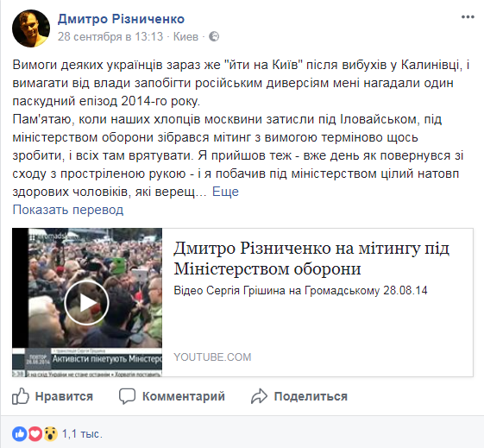The width and height of the screenshot is (484, 448).
Task: Click the red heart reaction icon
Action: pyautogui.click(x=35, y=434)
